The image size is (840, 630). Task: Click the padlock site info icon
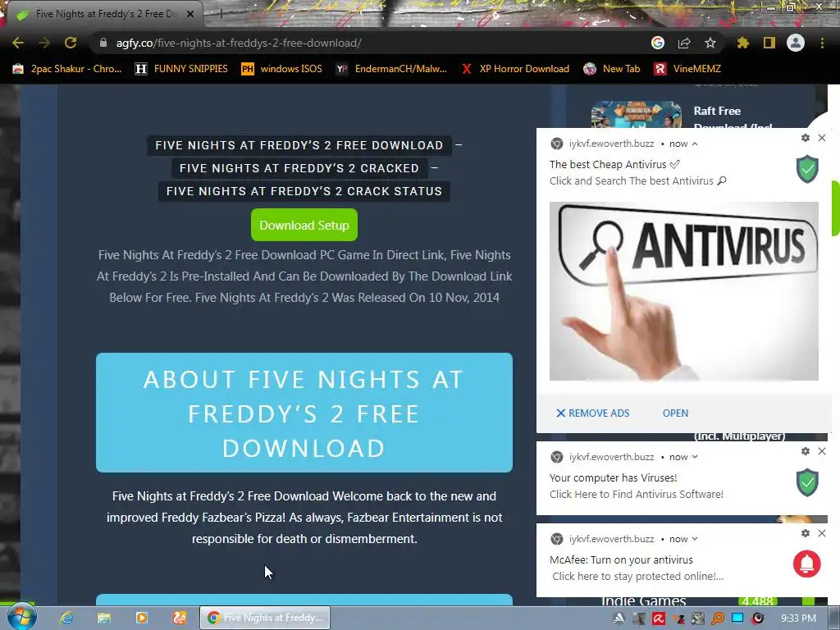tap(103, 43)
